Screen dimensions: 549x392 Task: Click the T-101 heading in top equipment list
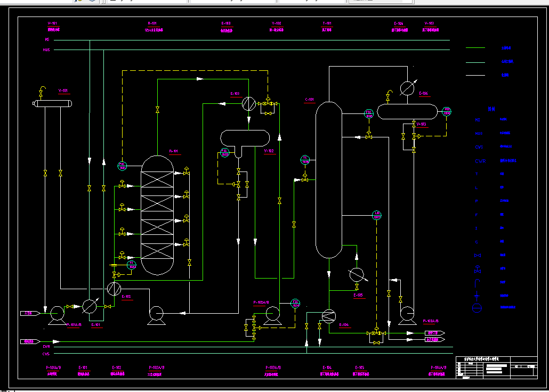click(327, 23)
